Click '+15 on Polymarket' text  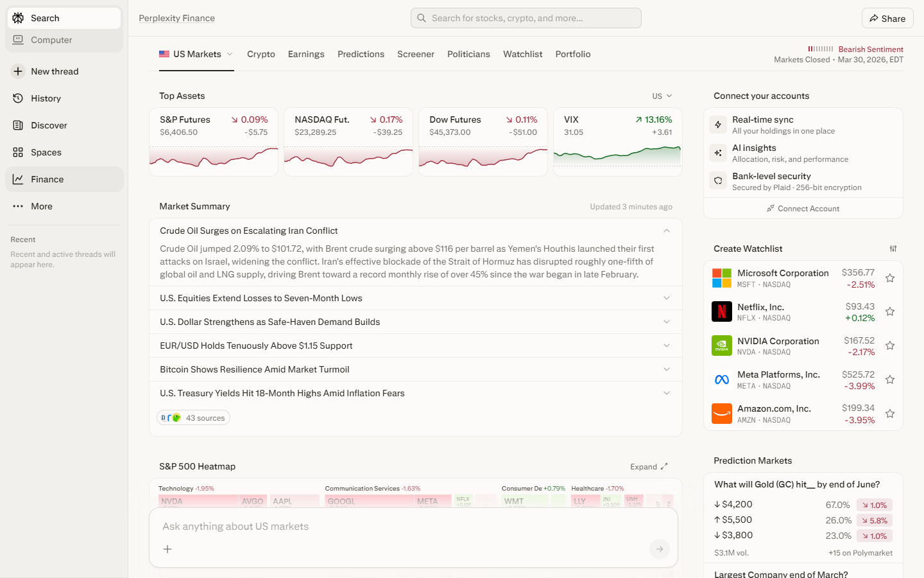(x=860, y=553)
